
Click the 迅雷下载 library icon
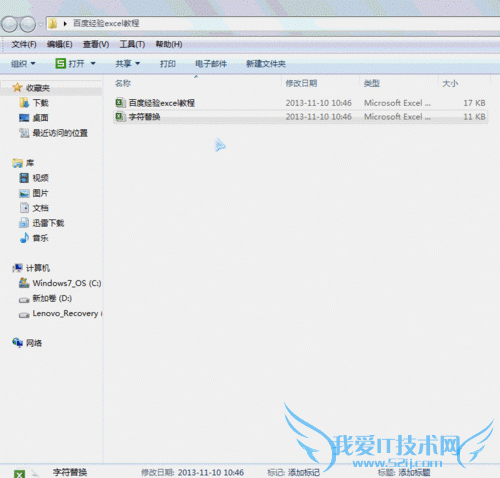tap(24, 223)
